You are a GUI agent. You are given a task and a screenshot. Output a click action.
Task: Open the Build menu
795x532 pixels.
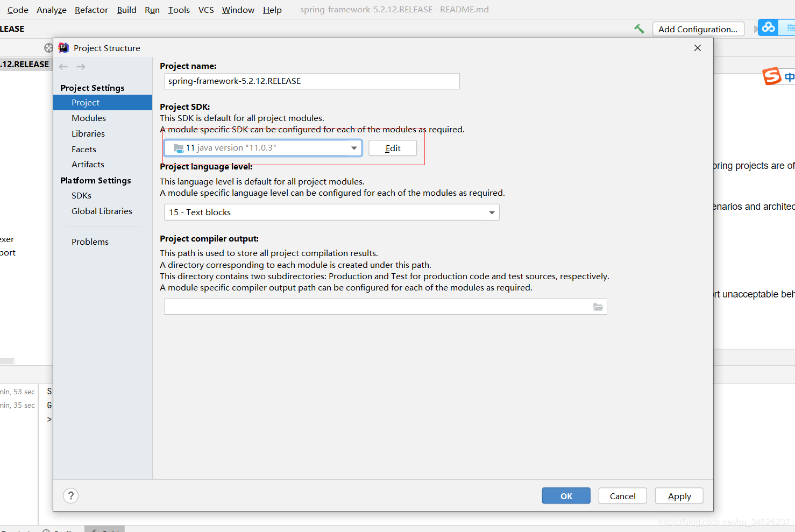pos(127,10)
